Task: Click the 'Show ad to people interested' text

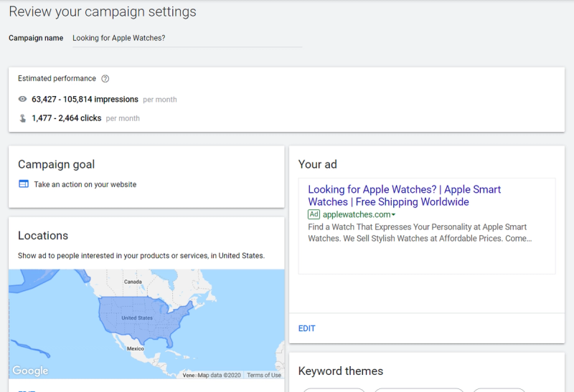Action: pyautogui.click(x=141, y=256)
